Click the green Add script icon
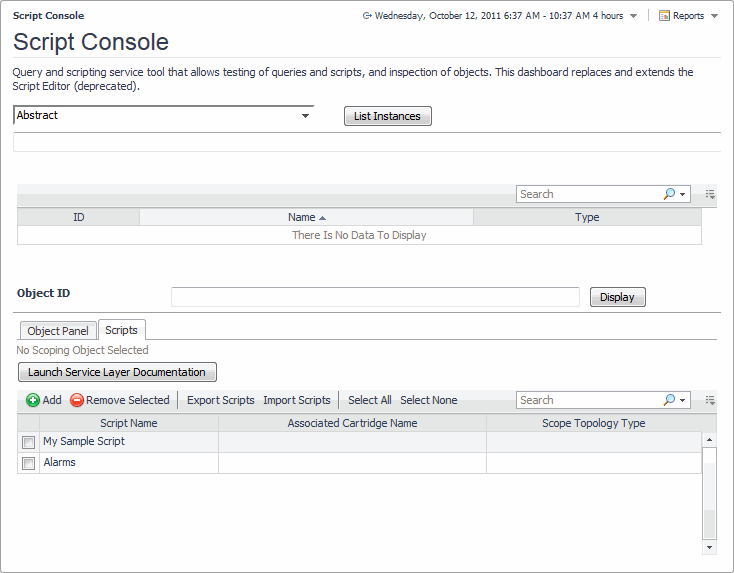Screen dimensions: 734x573 click(x=33, y=400)
